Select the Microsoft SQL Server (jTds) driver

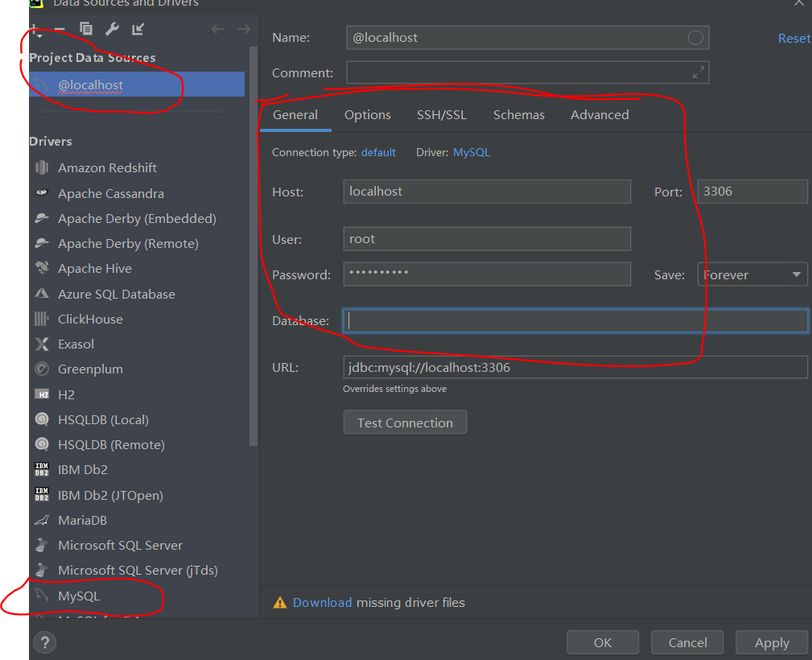[x=137, y=570]
